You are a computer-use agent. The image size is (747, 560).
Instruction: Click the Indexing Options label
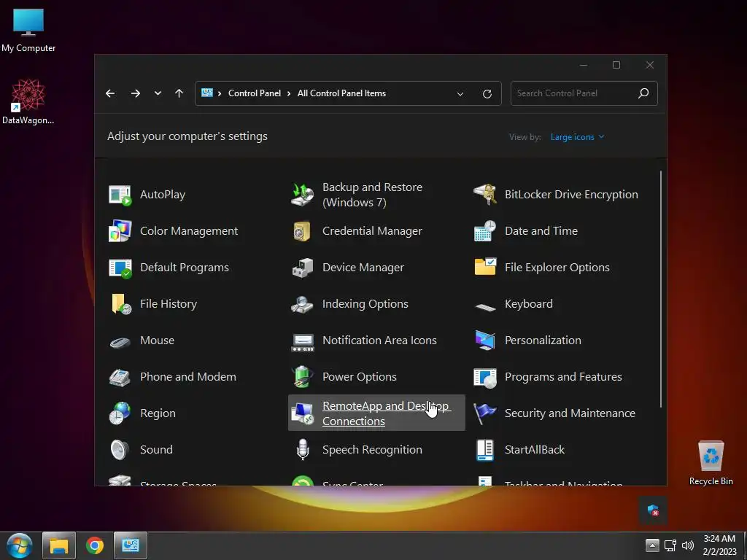pyautogui.click(x=365, y=304)
